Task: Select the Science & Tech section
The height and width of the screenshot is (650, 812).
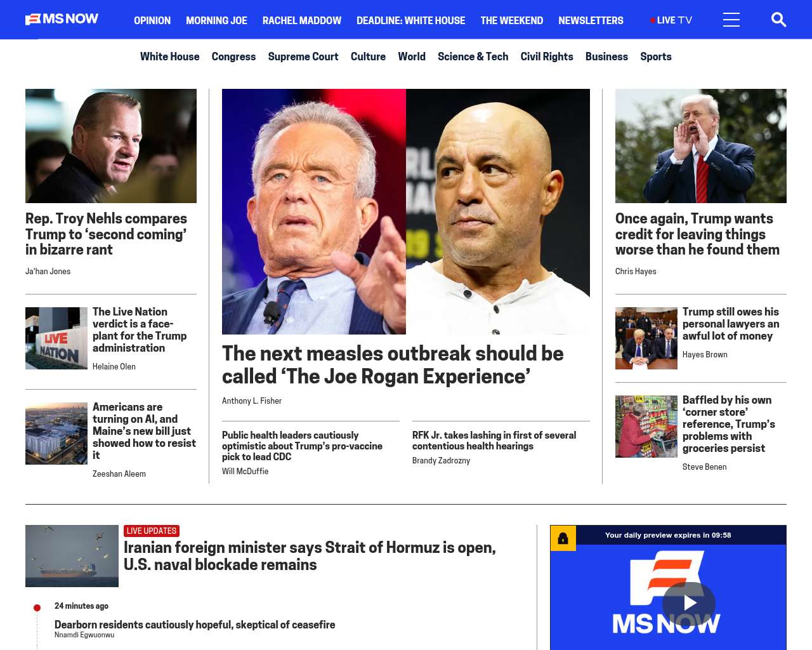Action: (473, 56)
